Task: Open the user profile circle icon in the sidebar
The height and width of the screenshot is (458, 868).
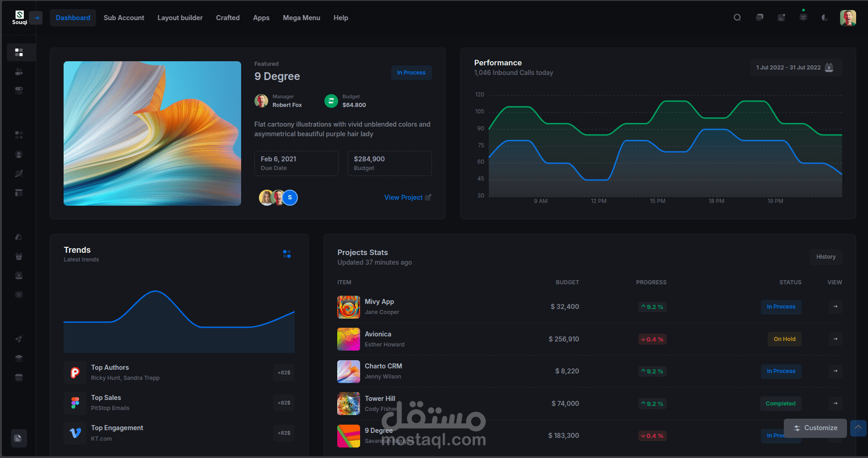Action: 19,154
